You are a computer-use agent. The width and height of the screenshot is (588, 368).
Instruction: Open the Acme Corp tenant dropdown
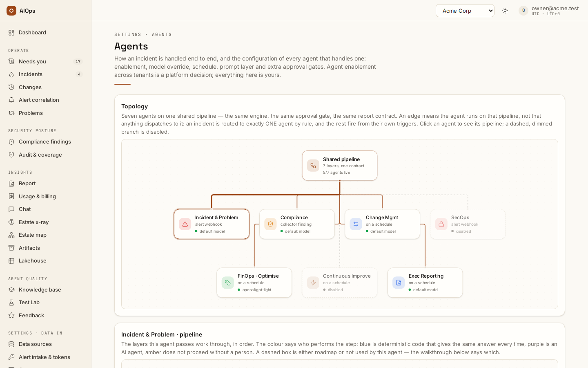[x=465, y=11]
